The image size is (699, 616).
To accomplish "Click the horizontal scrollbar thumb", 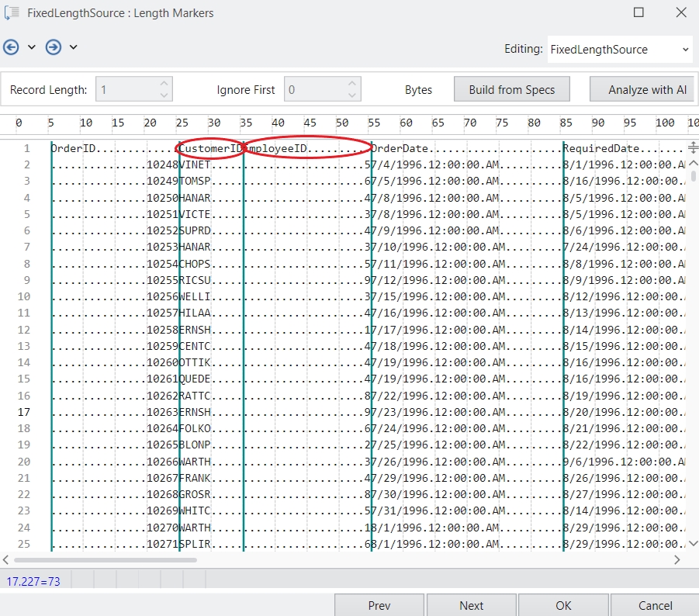I will 93,559.
